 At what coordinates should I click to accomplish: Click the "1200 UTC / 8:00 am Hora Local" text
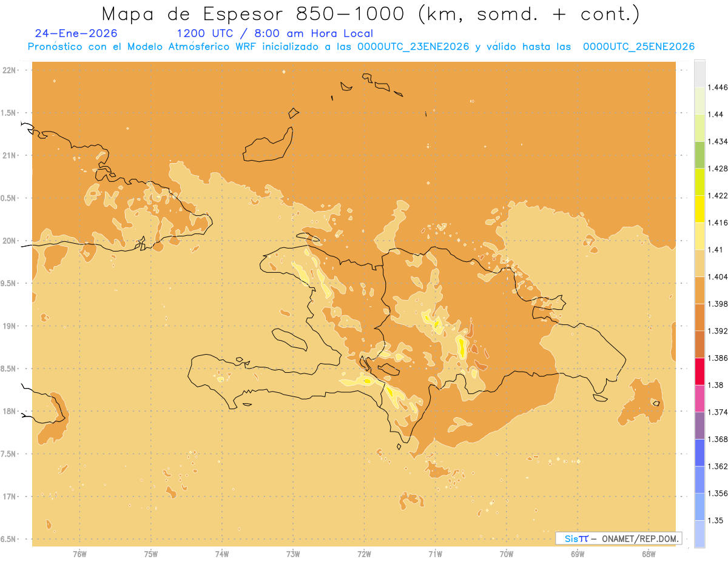[x=275, y=34]
